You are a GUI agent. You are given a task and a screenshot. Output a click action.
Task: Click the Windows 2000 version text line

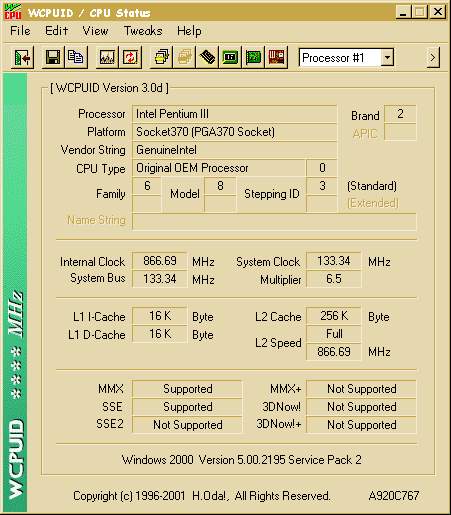pyautogui.click(x=242, y=460)
